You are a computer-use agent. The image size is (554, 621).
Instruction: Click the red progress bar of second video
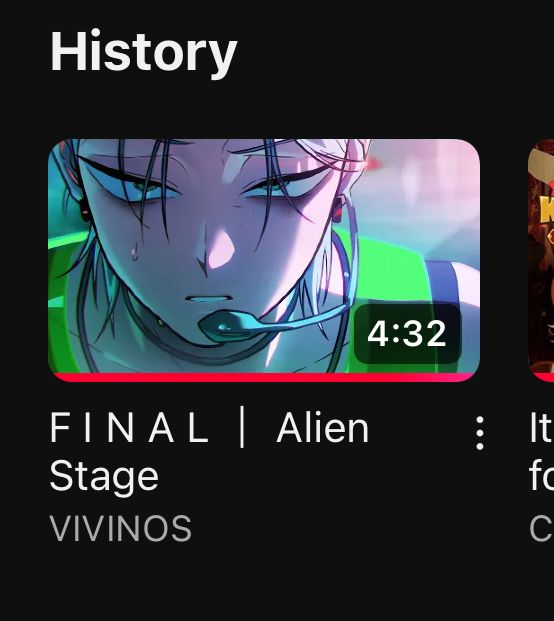point(541,377)
